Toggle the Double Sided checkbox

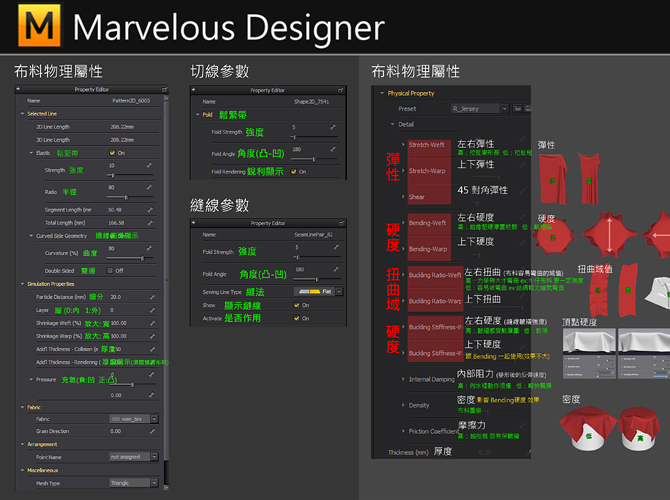point(110,271)
